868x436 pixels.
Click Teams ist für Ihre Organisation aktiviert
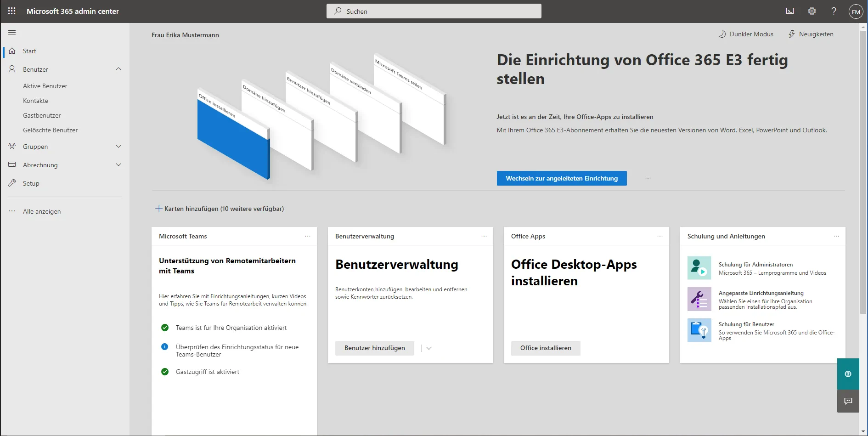pos(231,328)
